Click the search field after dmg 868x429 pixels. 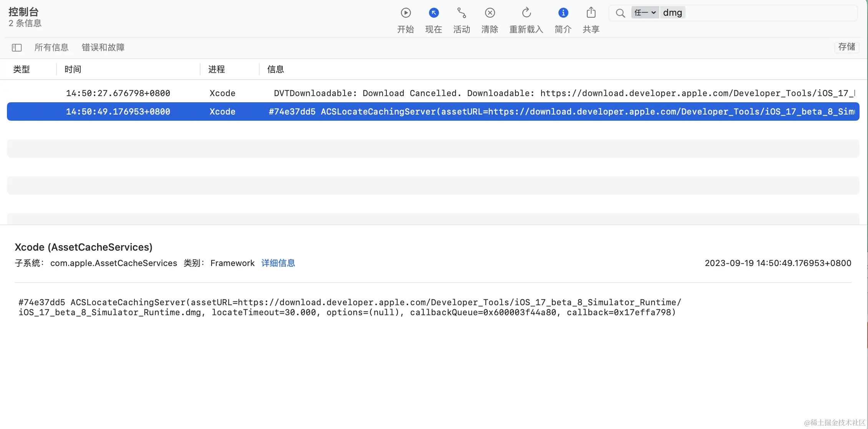[768, 13]
